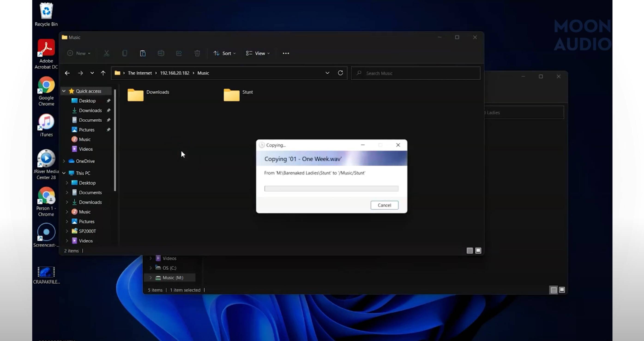Refresh the Music folder view
The height and width of the screenshot is (341, 644).
(x=340, y=73)
